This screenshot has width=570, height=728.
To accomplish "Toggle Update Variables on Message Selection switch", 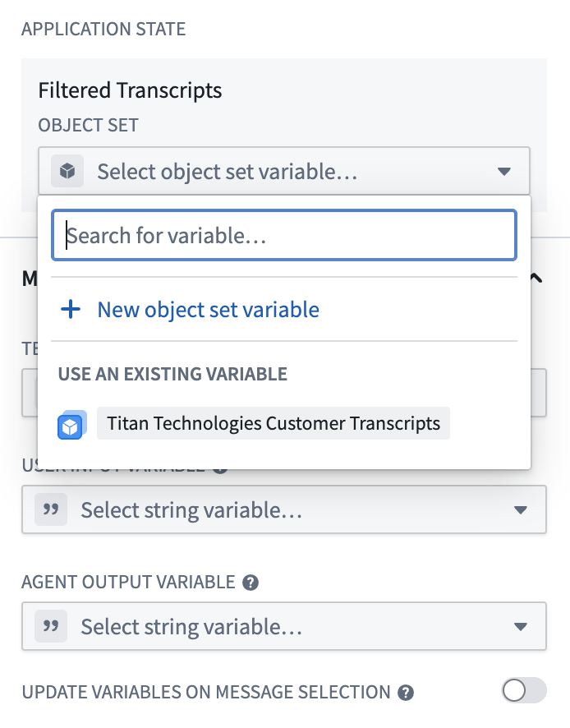I will coord(523,690).
